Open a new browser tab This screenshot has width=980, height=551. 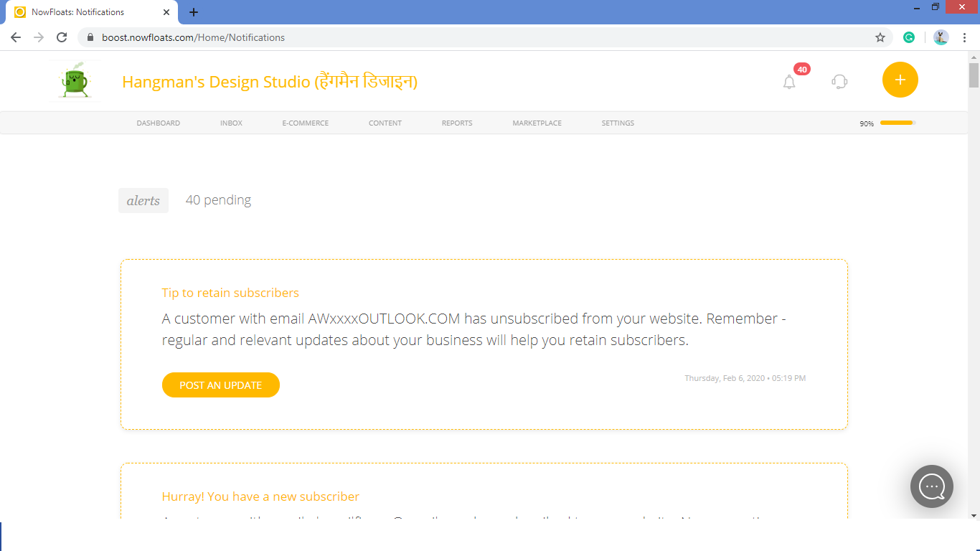pyautogui.click(x=194, y=12)
